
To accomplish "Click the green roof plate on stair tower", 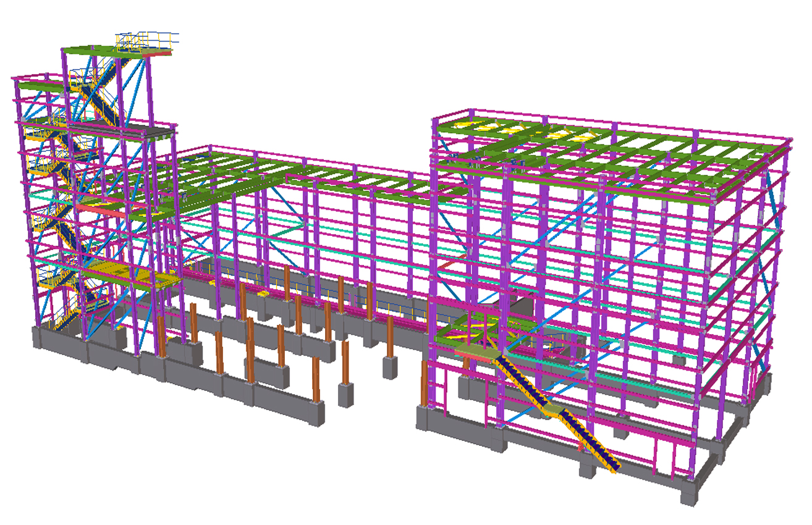I will tap(93, 51).
